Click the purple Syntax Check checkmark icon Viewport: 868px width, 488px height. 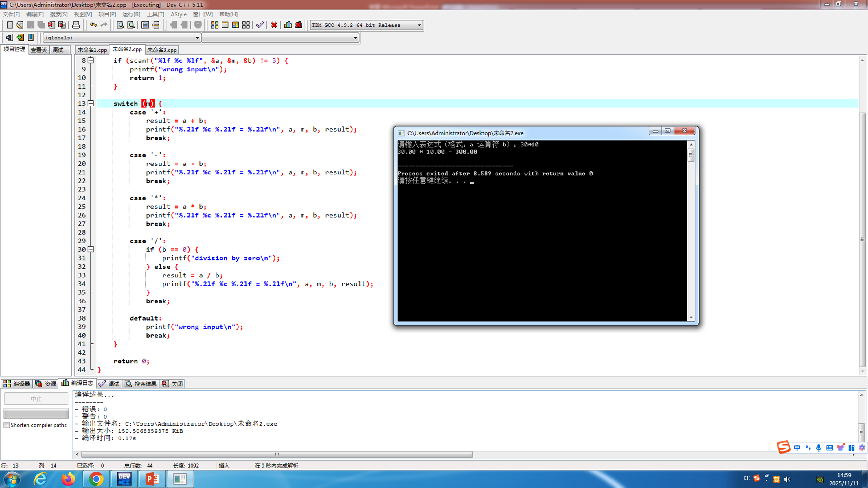coord(260,25)
